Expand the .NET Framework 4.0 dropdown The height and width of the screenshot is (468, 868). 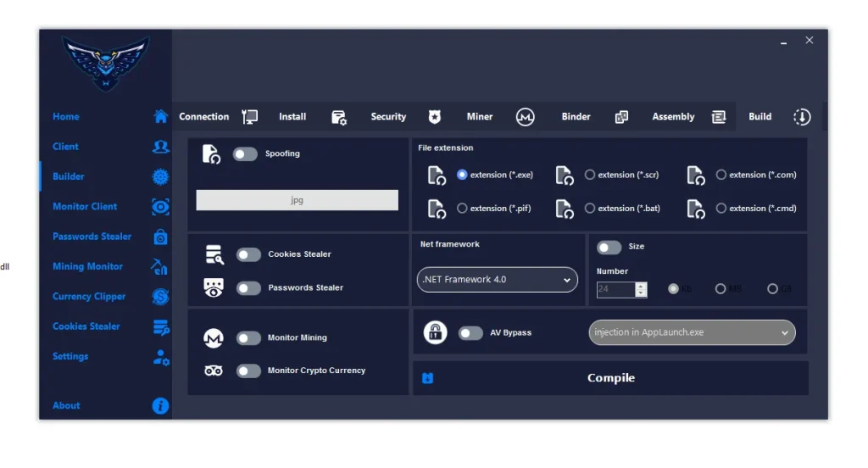point(497,280)
